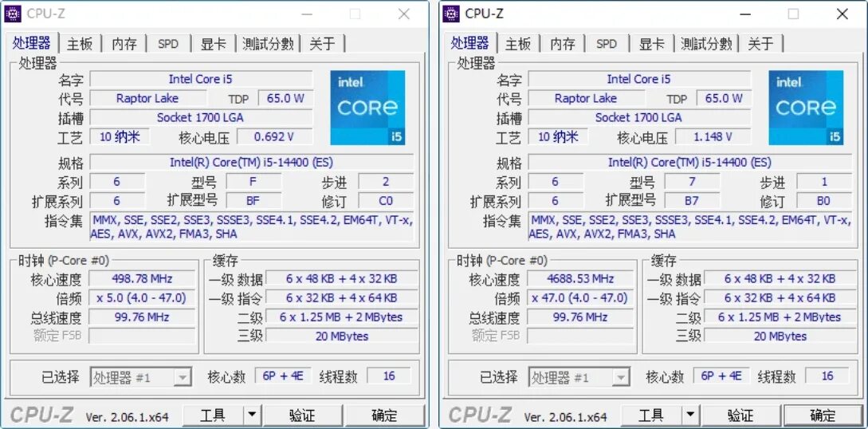868x429 pixels.
Task: Click 65.0 W TDP in left window
Action: click(285, 99)
